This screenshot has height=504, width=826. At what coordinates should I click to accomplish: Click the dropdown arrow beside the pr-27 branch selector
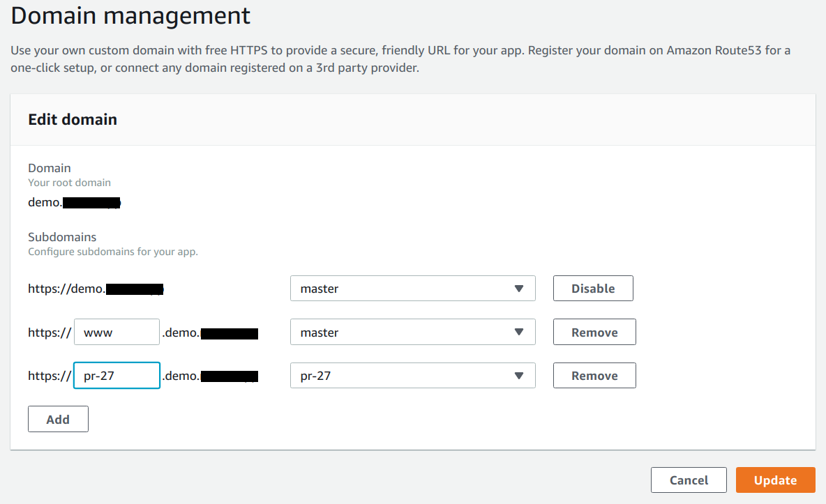pos(519,375)
